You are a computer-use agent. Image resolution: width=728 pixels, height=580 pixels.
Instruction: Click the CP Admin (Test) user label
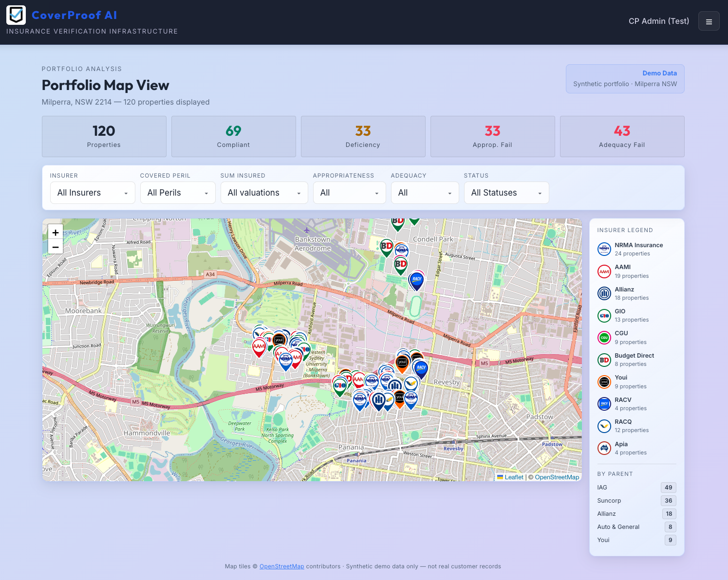point(659,21)
